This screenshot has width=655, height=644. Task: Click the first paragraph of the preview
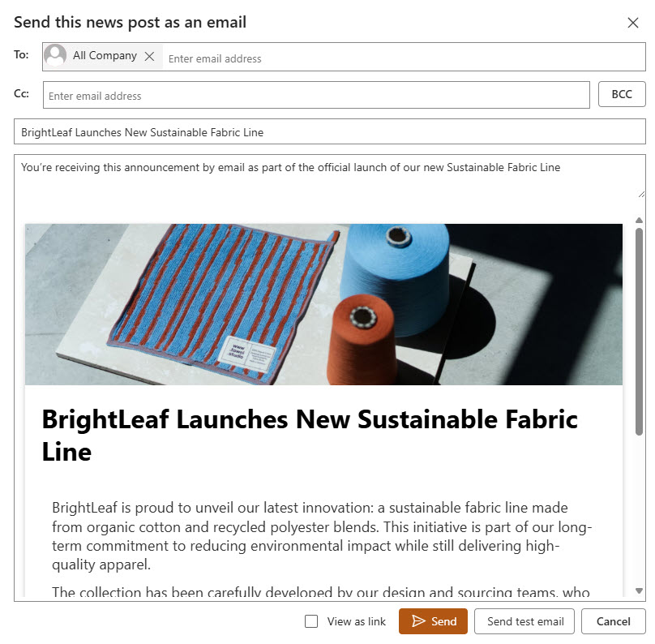pos(322,535)
